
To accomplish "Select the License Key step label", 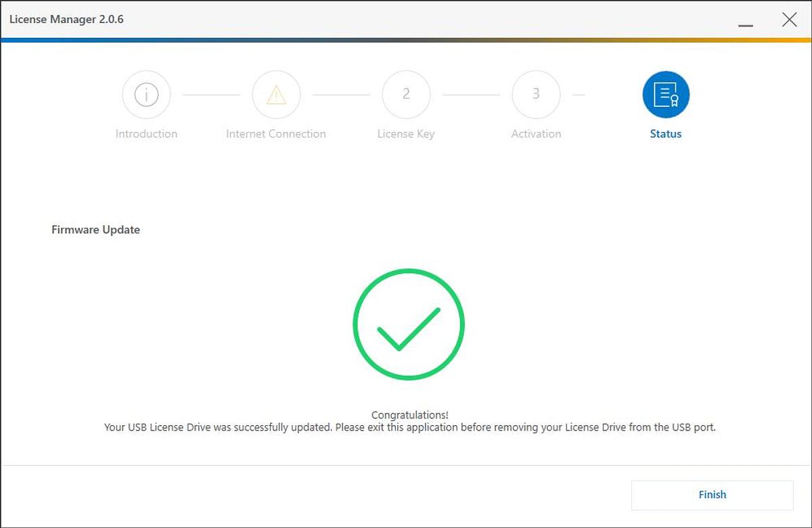I will tap(406, 134).
